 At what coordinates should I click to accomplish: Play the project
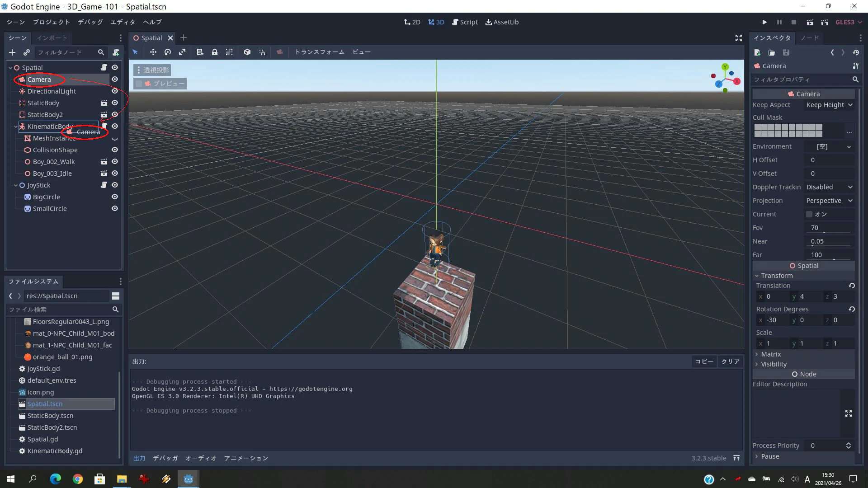pyautogui.click(x=764, y=22)
